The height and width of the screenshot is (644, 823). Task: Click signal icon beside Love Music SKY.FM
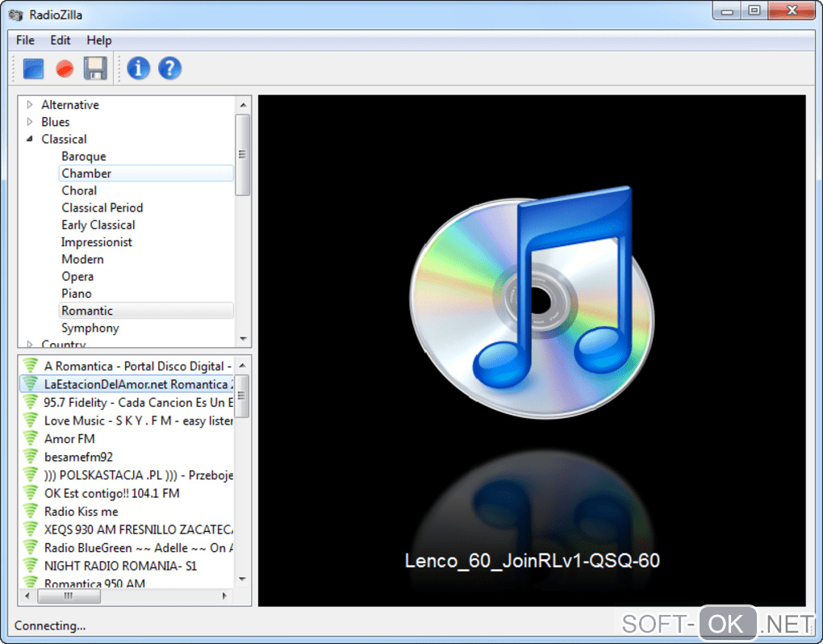(x=31, y=420)
